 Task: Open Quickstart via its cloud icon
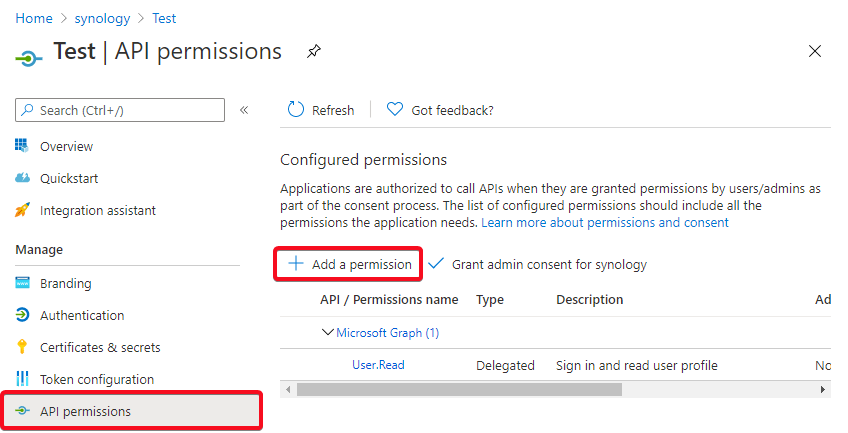[x=22, y=178]
